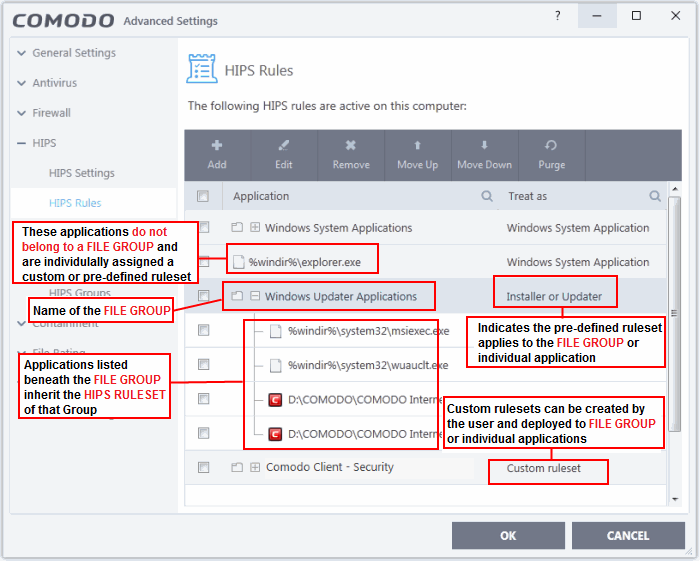The image size is (700, 561).
Task: Click group folder icon for Comodo Client - Security
Action: 237,467
